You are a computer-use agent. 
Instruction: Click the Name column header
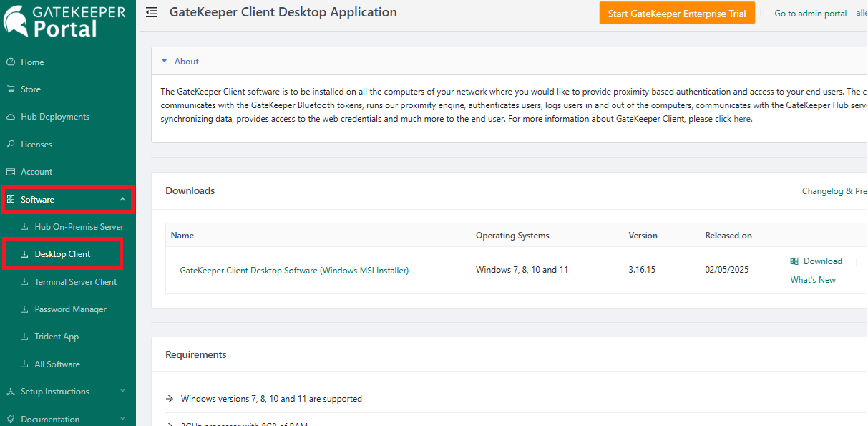tap(182, 236)
